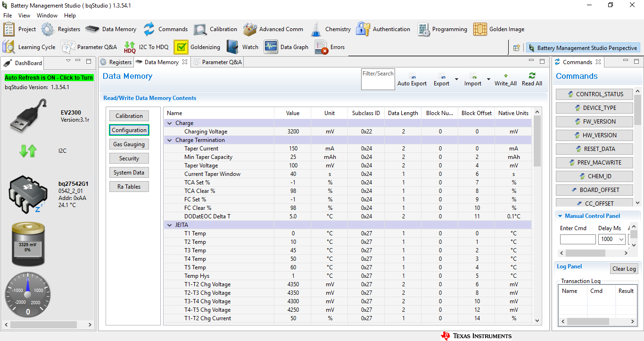Click the EV2300 USB adapter icon
The height and width of the screenshot is (341, 644).
pyautogui.click(x=29, y=116)
